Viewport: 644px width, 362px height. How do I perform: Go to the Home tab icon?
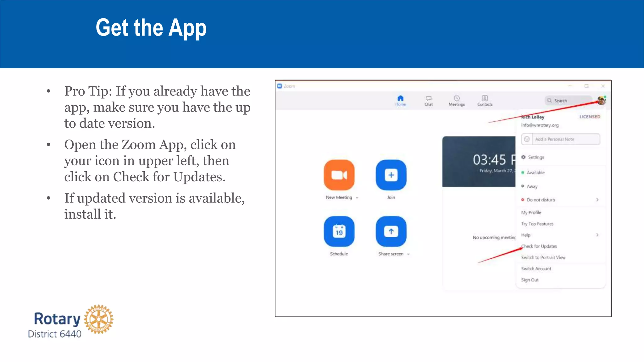tap(400, 98)
